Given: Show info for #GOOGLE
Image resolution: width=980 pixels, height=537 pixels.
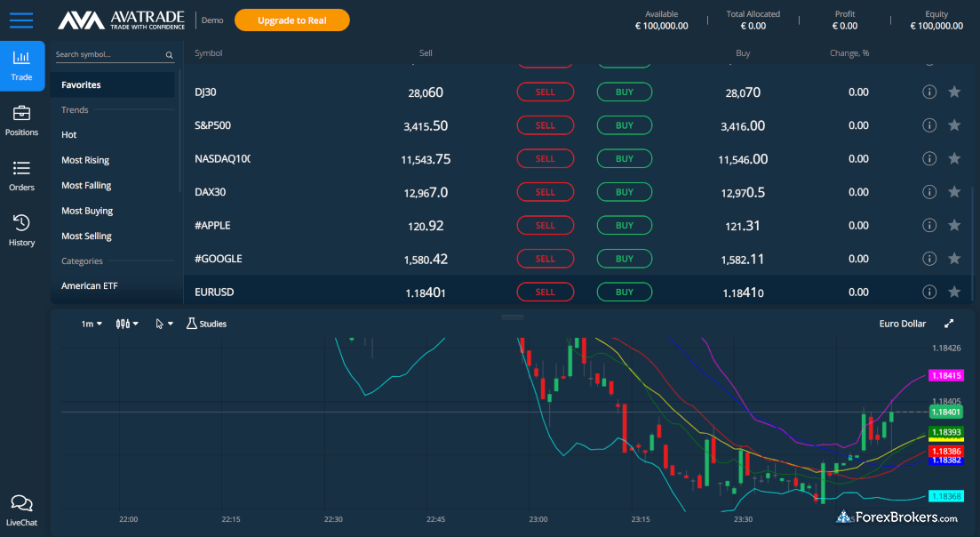Looking at the screenshot, I should [929, 258].
